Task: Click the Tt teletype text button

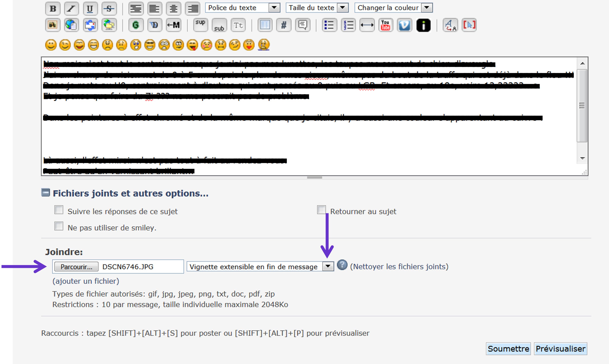Action: click(238, 25)
